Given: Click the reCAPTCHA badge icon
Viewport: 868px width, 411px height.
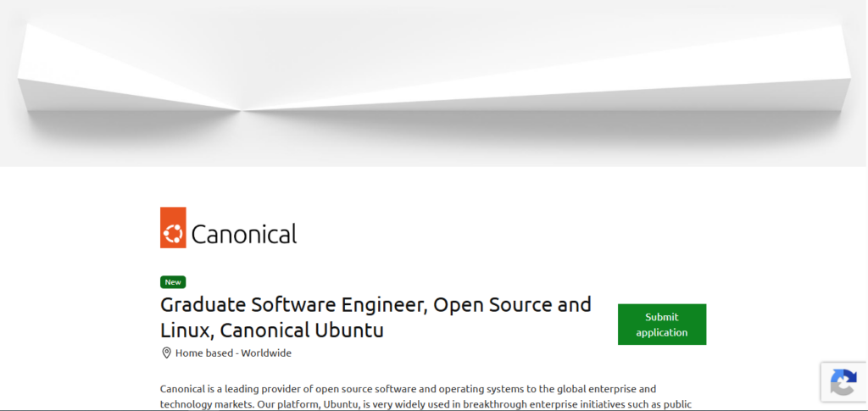Looking at the screenshot, I should pos(843,382).
